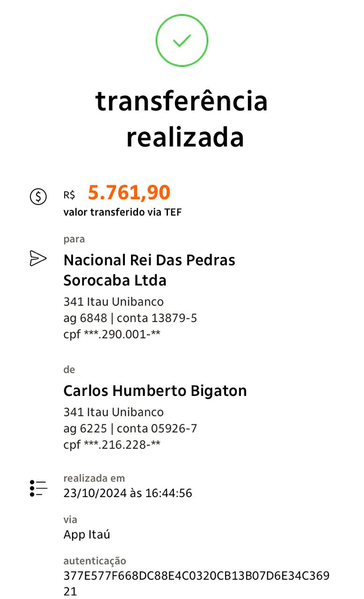Select the recipient cpf ***.290.001-**
Screen dimensions: 364x599
click(112, 335)
